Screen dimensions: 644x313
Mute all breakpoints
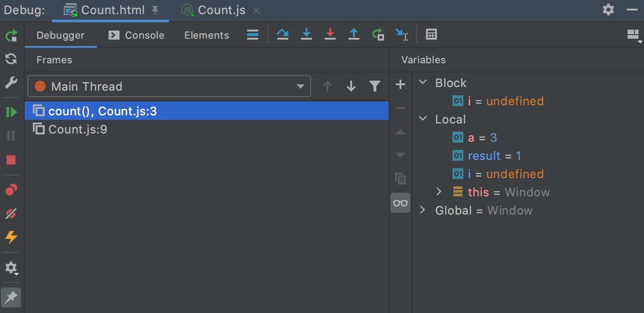pyautogui.click(x=10, y=214)
